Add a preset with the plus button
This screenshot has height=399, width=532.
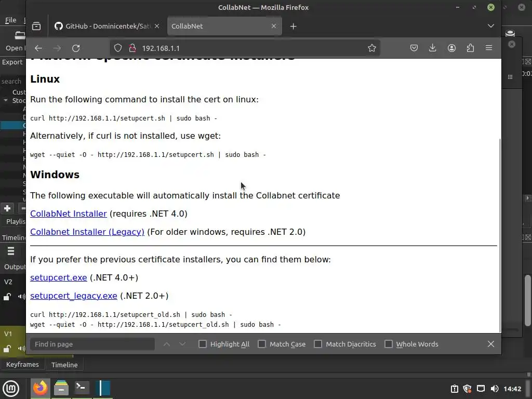point(7,208)
